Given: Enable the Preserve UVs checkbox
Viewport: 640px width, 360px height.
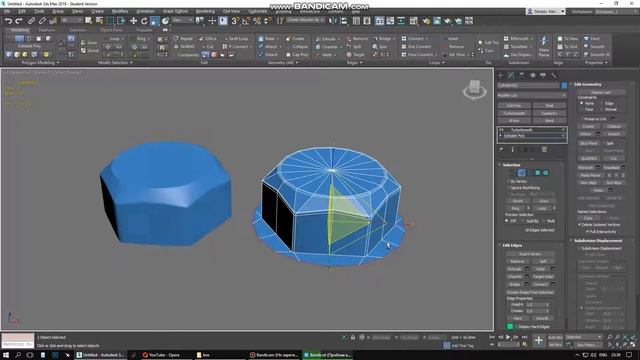Looking at the screenshot, I should click(x=581, y=119).
